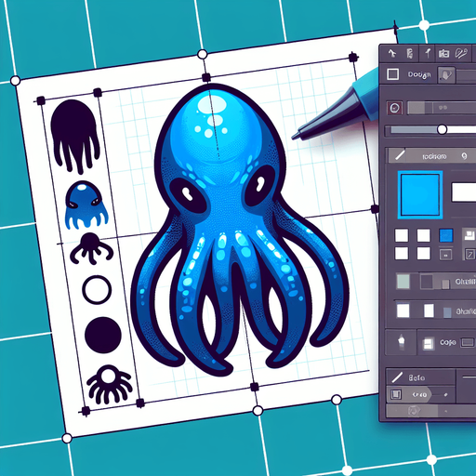
Task: Select the spider-like octopus icon thumbnail
Action: coord(109,384)
